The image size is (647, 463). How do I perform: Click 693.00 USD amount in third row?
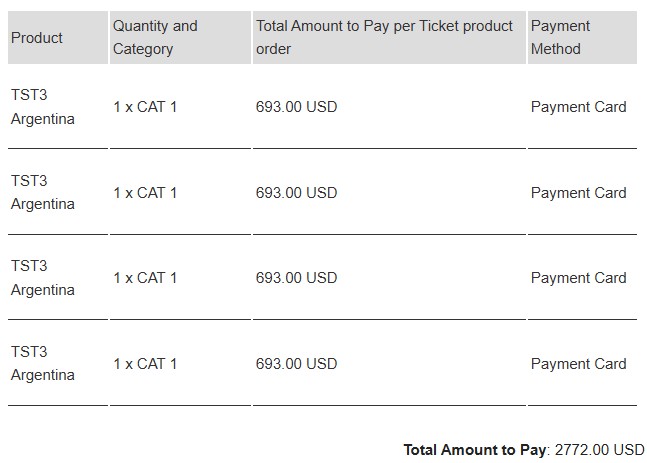click(296, 278)
